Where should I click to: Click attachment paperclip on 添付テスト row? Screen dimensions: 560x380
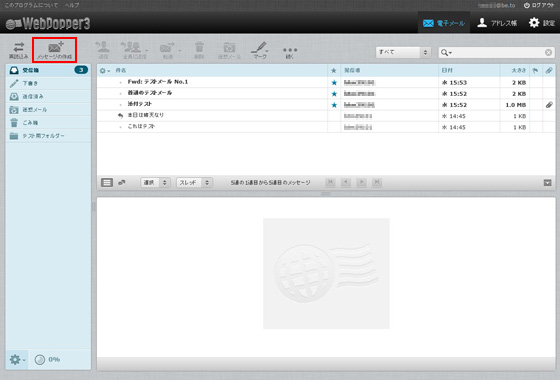549,105
